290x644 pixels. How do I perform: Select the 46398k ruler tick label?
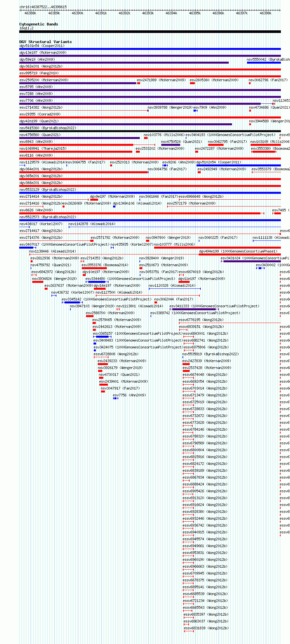tap(265, 13)
